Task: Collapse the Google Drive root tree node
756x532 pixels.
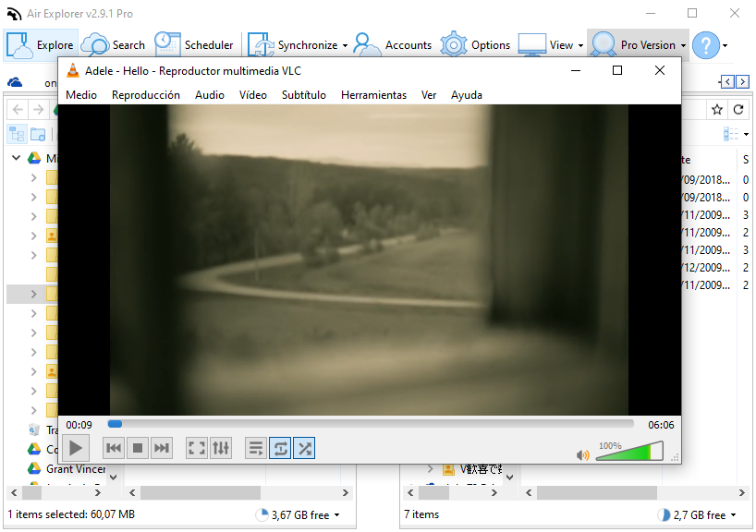Action: pyautogui.click(x=17, y=158)
